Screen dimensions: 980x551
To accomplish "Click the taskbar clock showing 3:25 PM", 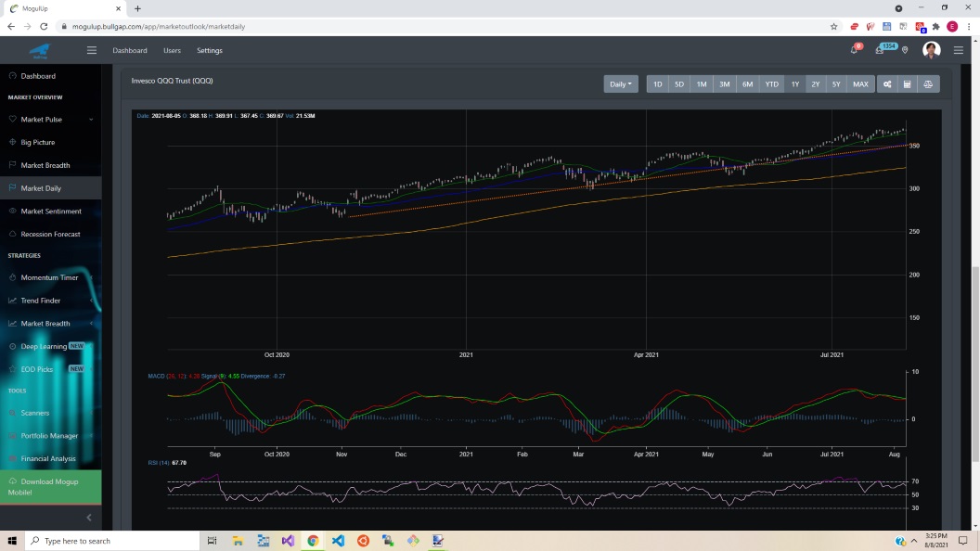I will coord(936,541).
